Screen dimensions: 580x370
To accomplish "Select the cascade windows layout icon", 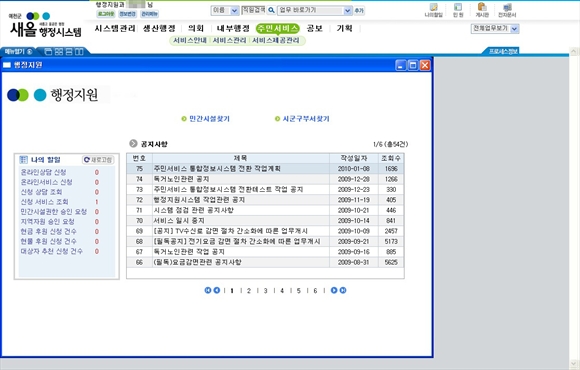I will [x=48, y=52].
